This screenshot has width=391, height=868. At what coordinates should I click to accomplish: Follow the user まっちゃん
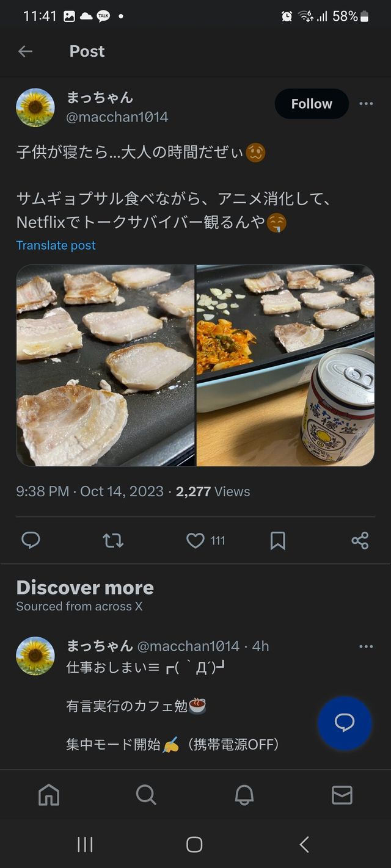312,104
